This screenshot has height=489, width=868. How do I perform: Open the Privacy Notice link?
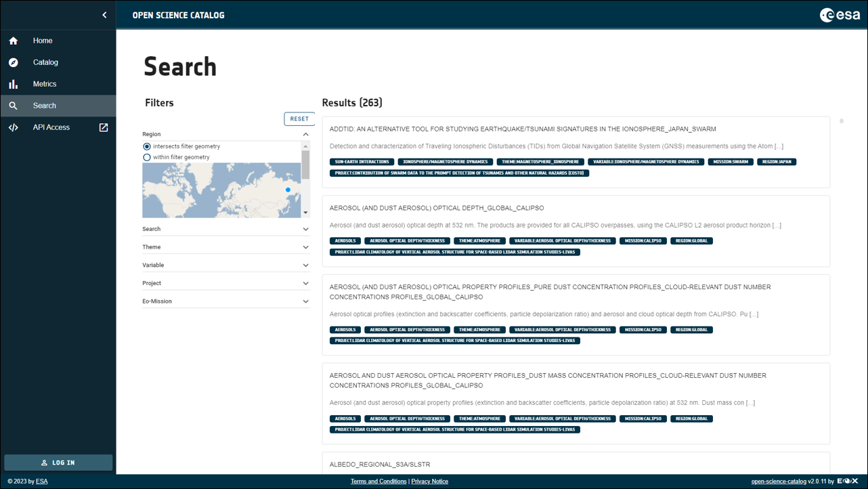point(429,481)
